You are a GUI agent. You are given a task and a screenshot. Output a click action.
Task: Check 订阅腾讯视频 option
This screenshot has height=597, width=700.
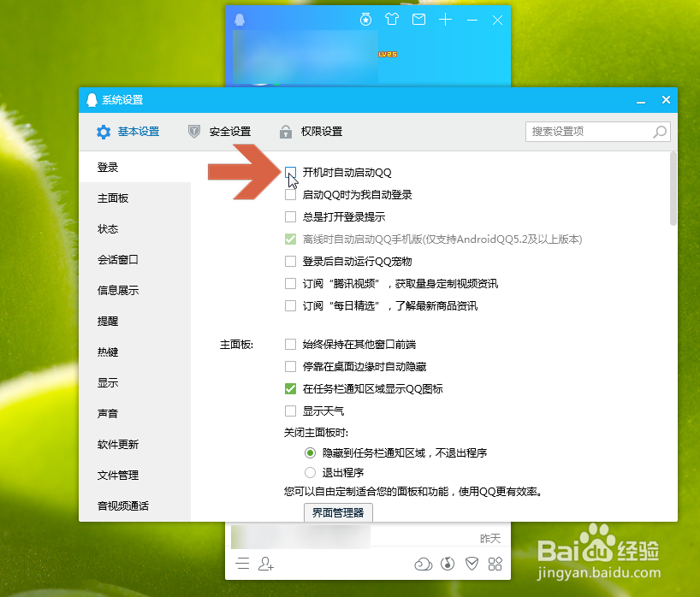[291, 284]
